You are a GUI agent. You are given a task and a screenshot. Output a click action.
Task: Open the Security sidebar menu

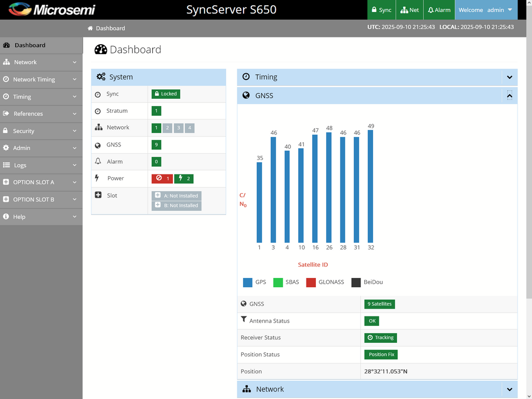pyautogui.click(x=41, y=131)
